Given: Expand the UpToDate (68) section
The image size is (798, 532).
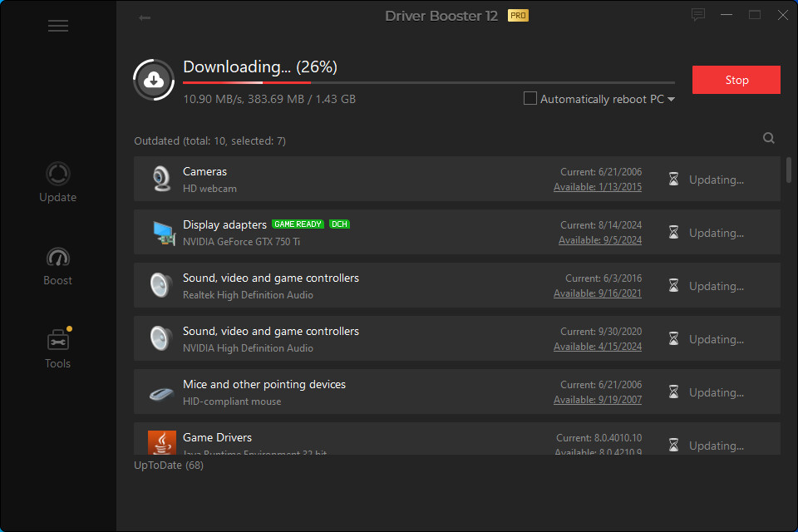Looking at the screenshot, I should click(x=169, y=465).
